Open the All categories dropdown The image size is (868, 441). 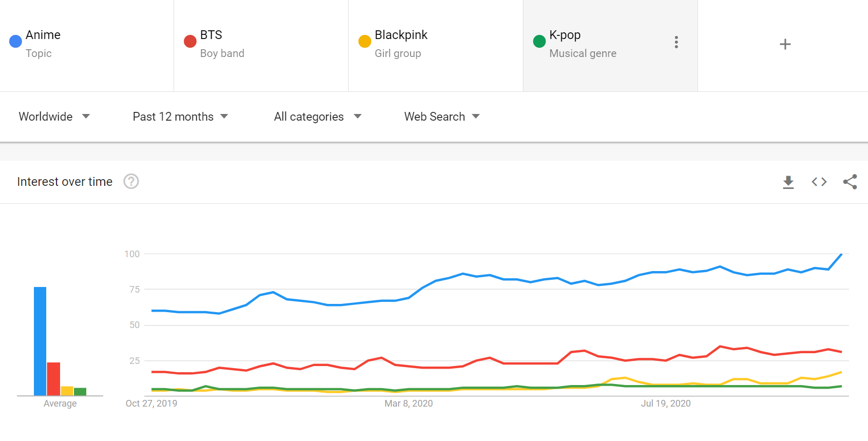pyautogui.click(x=317, y=117)
